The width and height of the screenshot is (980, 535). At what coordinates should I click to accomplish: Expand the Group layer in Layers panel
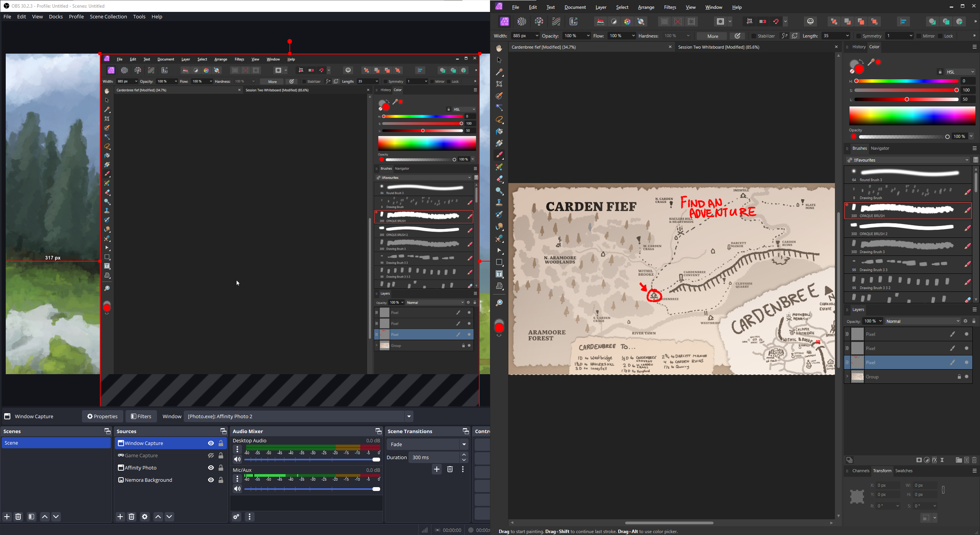847,377
